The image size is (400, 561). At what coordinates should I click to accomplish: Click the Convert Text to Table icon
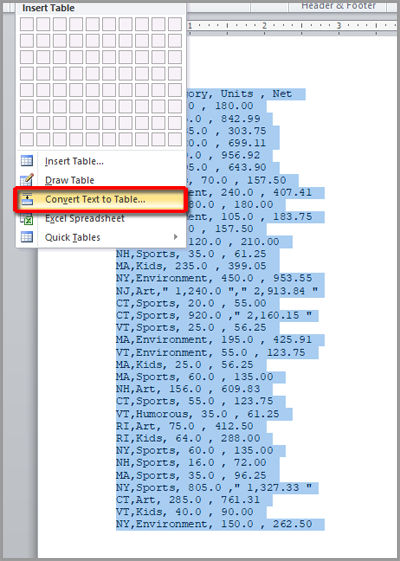[27, 199]
